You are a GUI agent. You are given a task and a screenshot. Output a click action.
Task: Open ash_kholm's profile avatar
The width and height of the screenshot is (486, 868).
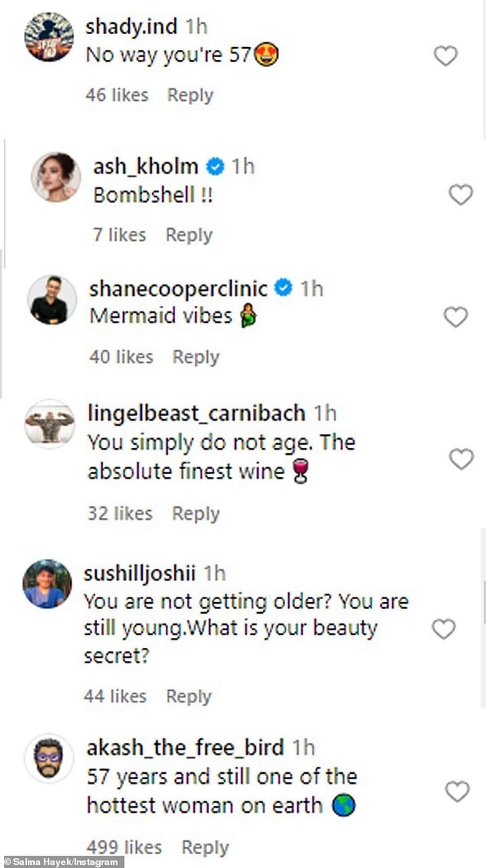(56, 177)
